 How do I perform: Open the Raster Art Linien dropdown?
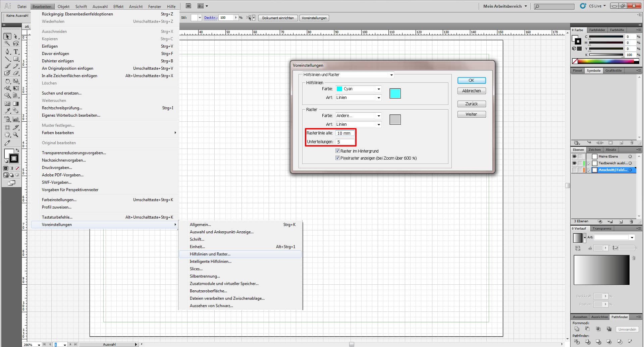(x=359, y=124)
